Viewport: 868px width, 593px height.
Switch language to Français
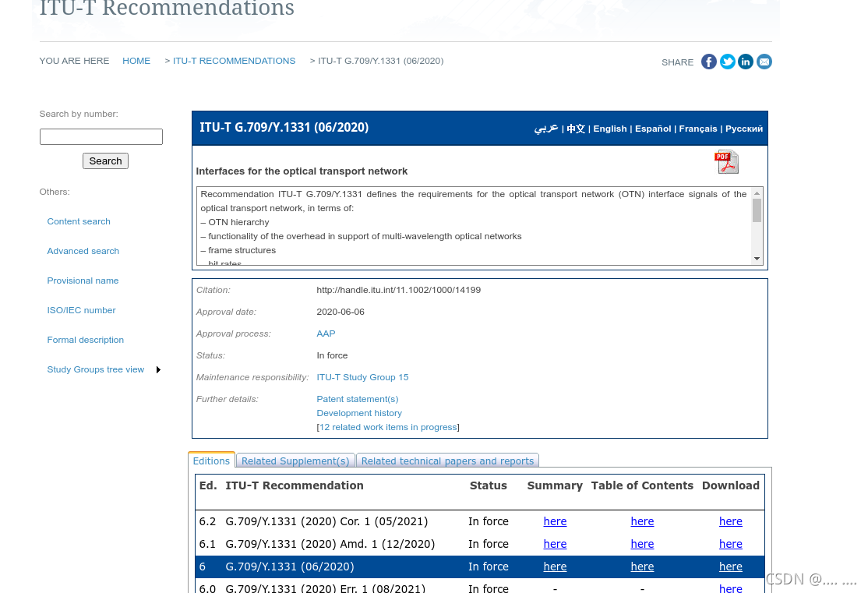[x=698, y=129]
